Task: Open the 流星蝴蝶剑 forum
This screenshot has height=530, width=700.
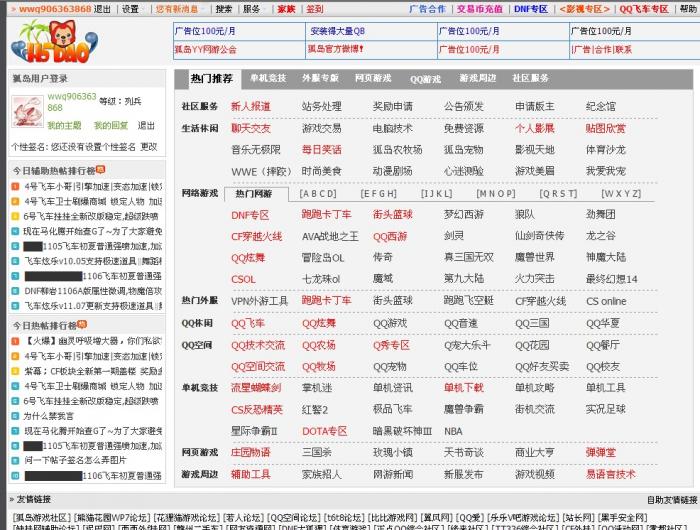Action: point(256,388)
